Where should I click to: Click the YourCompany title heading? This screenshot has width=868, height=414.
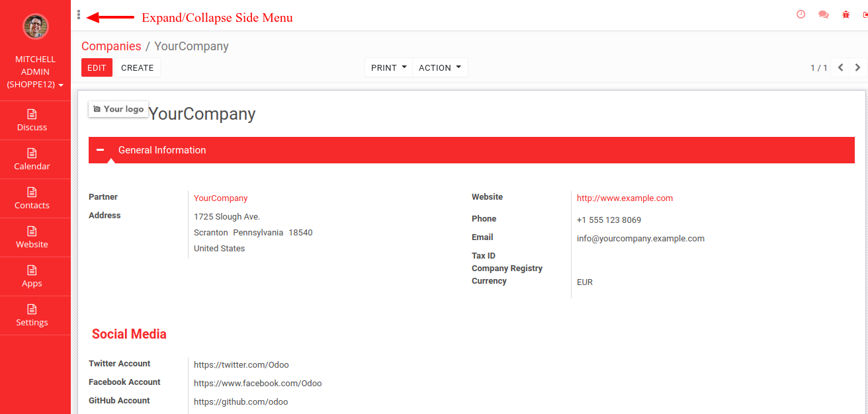coord(202,114)
